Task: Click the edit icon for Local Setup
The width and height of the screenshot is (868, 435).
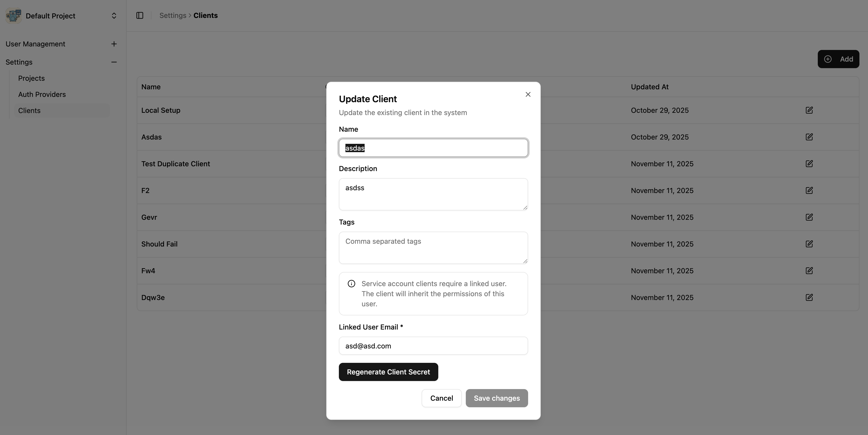Action: click(x=809, y=110)
